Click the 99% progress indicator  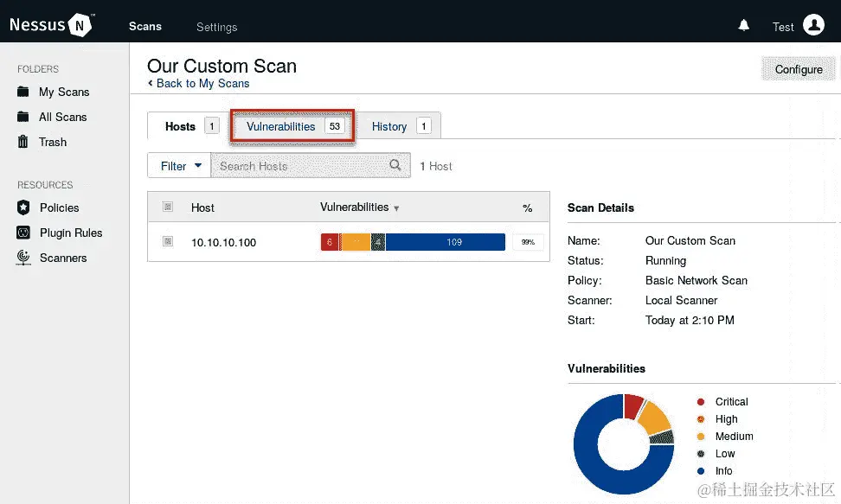(528, 242)
